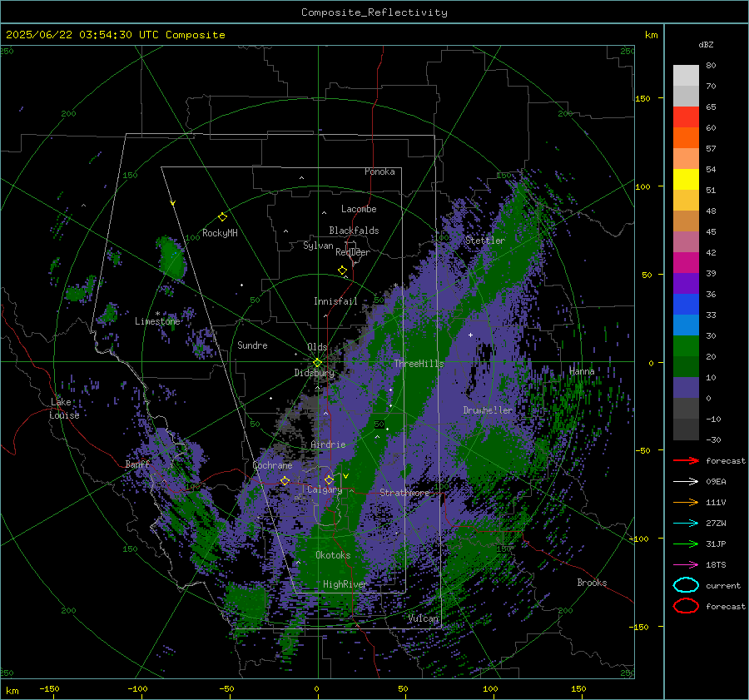Click the Brooks label
The height and width of the screenshot is (700, 749).
coord(592,583)
